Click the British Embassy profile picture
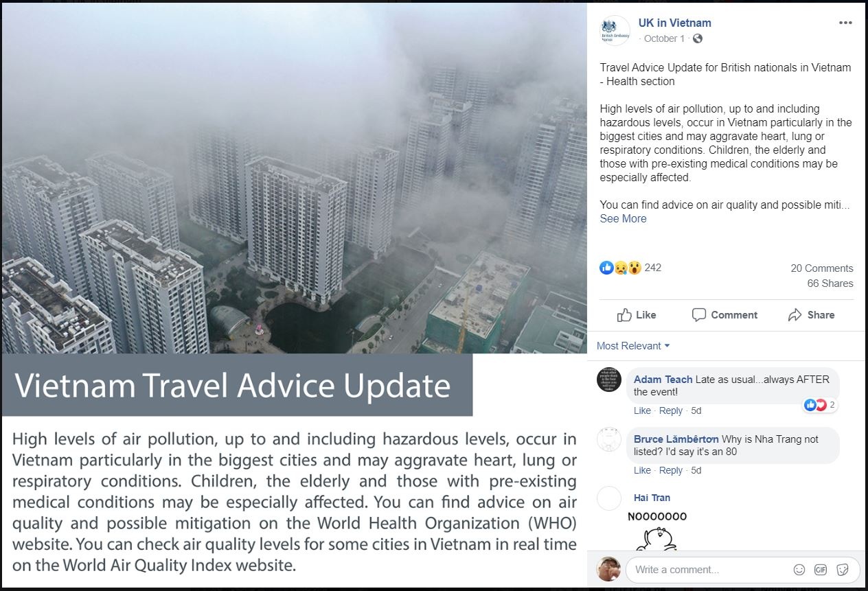This screenshot has width=868, height=591. click(615, 31)
